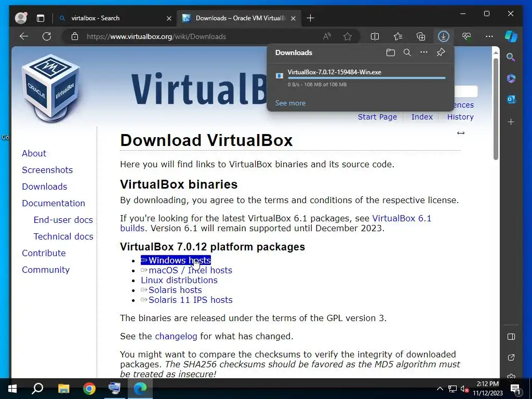Open Linux distributions link
This screenshot has height=399, width=532.
click(x=179, y=280)
